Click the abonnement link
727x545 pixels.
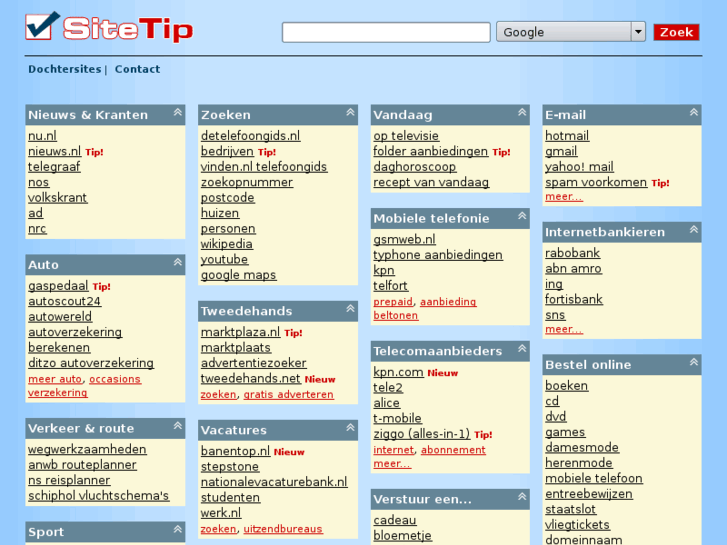[x=453, y=450]
